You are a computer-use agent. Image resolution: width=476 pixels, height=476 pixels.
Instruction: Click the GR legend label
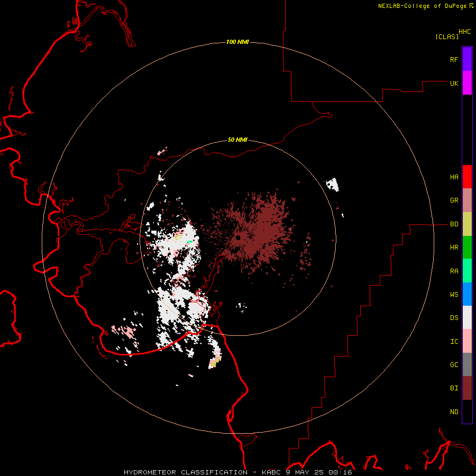[454, 200]
